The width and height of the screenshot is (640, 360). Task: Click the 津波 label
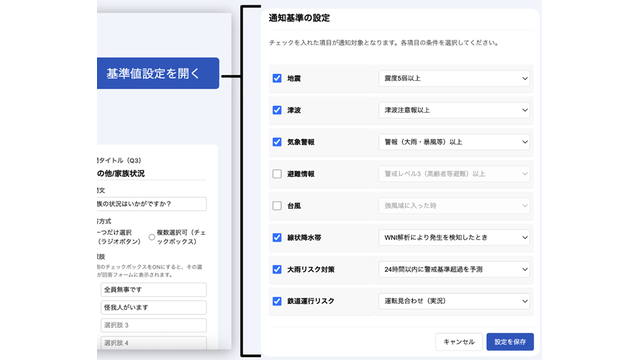point(294,110)
